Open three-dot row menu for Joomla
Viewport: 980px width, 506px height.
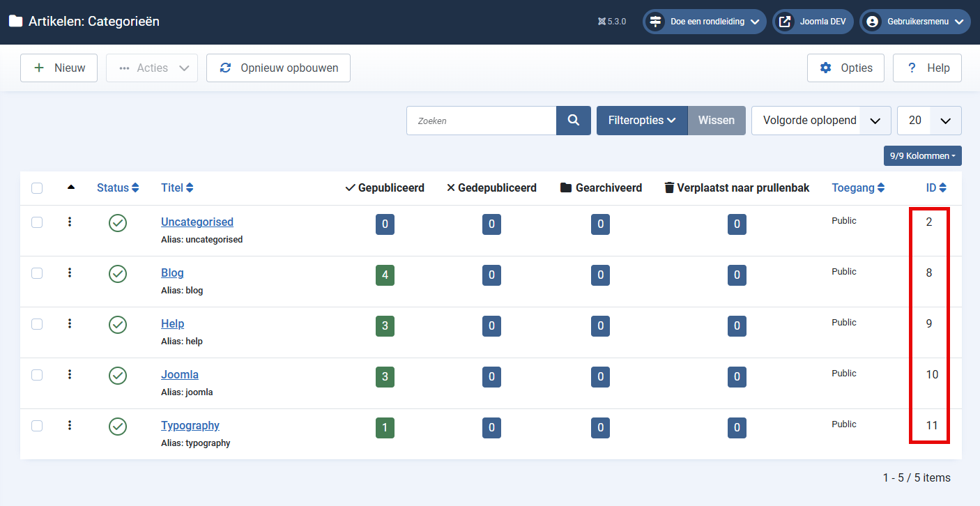(x=70, y=375)
